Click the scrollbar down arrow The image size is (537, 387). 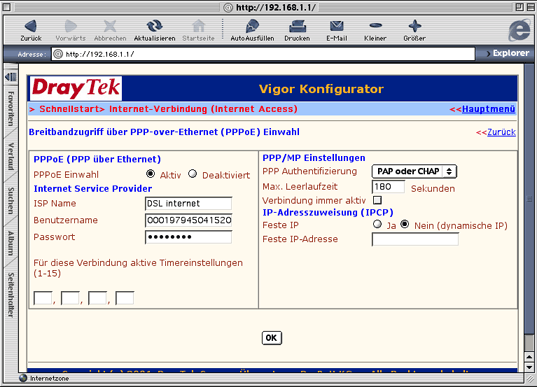pos(529,367)
